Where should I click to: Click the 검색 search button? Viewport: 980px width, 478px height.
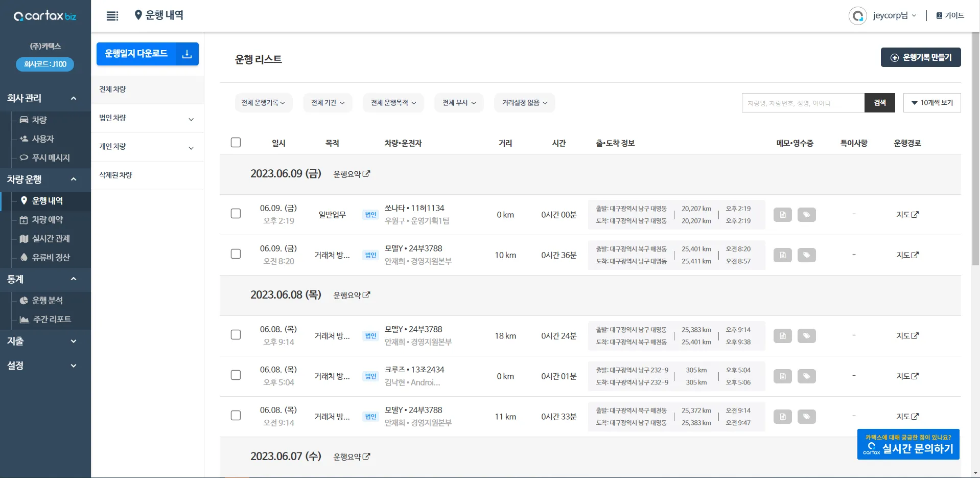pyautogui.click(x=880, y=103)
